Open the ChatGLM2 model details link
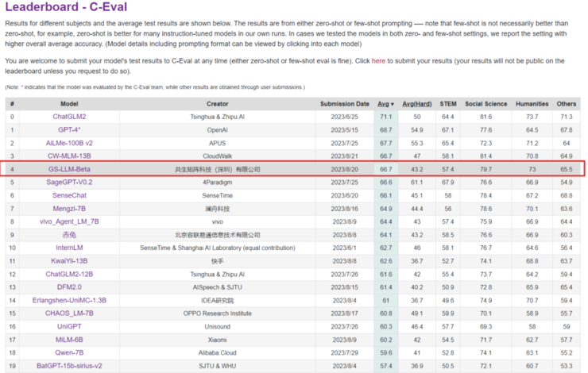The image size is (588, 373). (x=69, y=117)
